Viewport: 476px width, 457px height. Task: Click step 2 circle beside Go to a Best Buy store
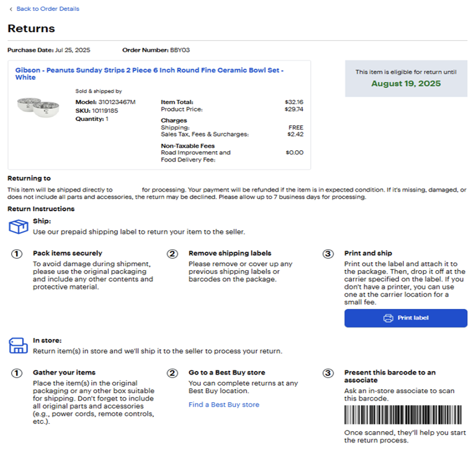(x=172, y=373)
